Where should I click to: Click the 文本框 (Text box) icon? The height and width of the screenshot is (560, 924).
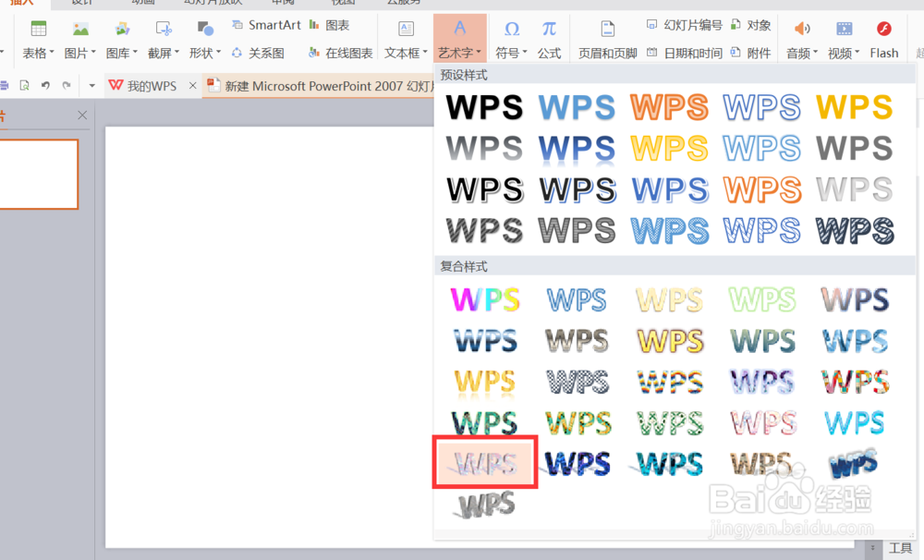(406, 29)
